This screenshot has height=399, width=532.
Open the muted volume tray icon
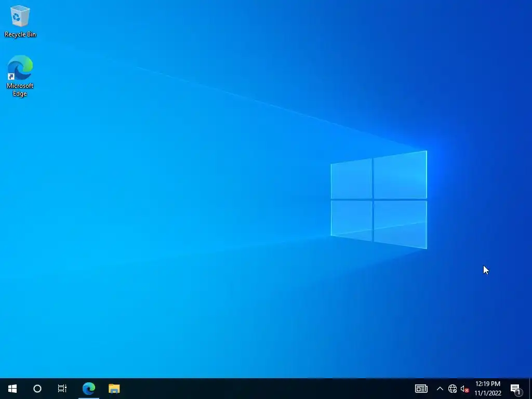464,389
